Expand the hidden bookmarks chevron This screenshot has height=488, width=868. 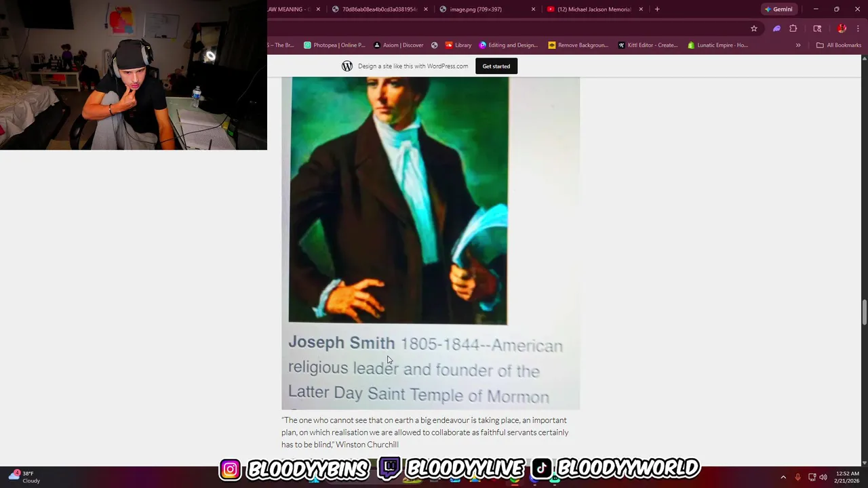point(798,45)
